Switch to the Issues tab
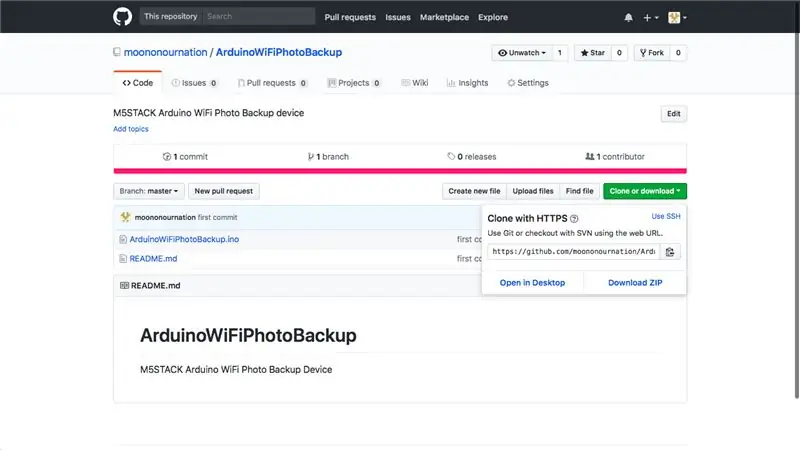The height and width of the screenshot is (450, 800). click(x=194, y=83)
